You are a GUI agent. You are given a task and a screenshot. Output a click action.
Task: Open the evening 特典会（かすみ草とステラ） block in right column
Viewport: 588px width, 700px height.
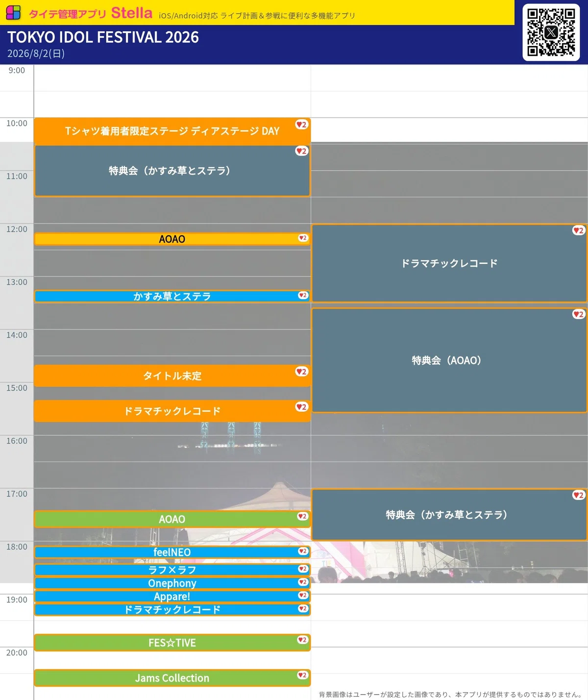coord(449,515)
